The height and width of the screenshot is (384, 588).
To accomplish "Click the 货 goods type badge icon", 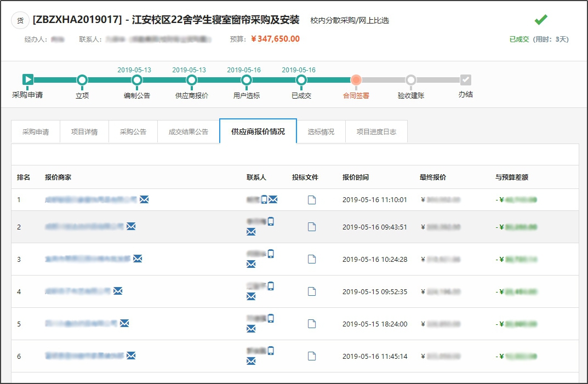I will pos(20,21).
